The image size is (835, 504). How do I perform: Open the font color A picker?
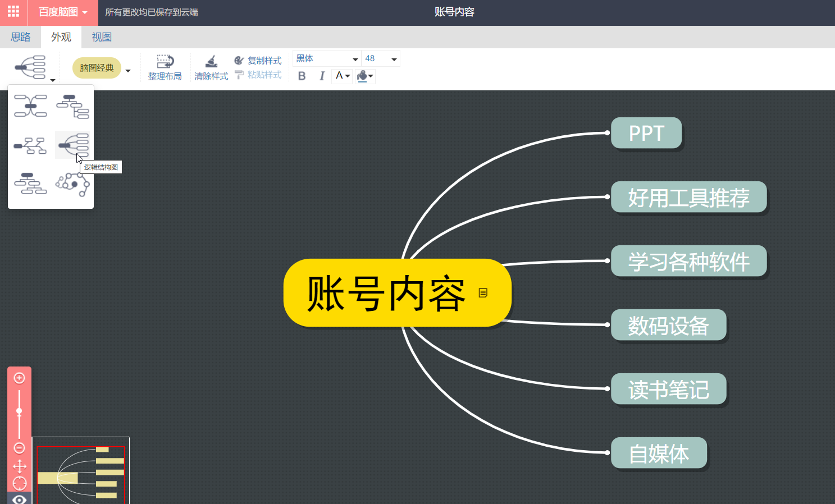pyautogui.click(x=343, y=76)
